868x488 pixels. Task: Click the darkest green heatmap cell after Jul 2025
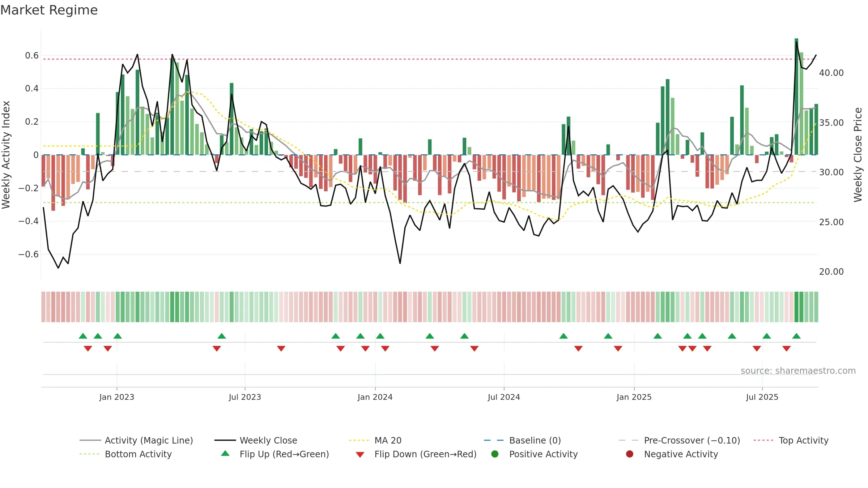pos(796,307)
